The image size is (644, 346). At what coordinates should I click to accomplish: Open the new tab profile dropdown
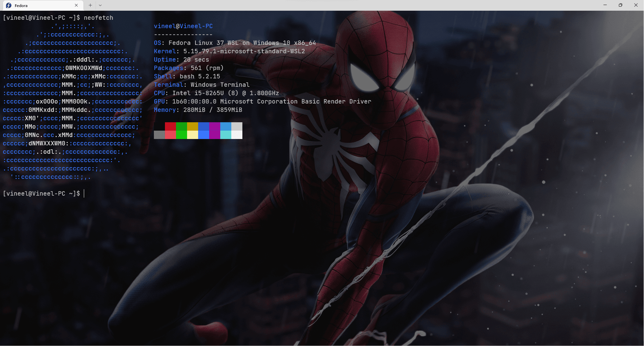pos(100,5)
